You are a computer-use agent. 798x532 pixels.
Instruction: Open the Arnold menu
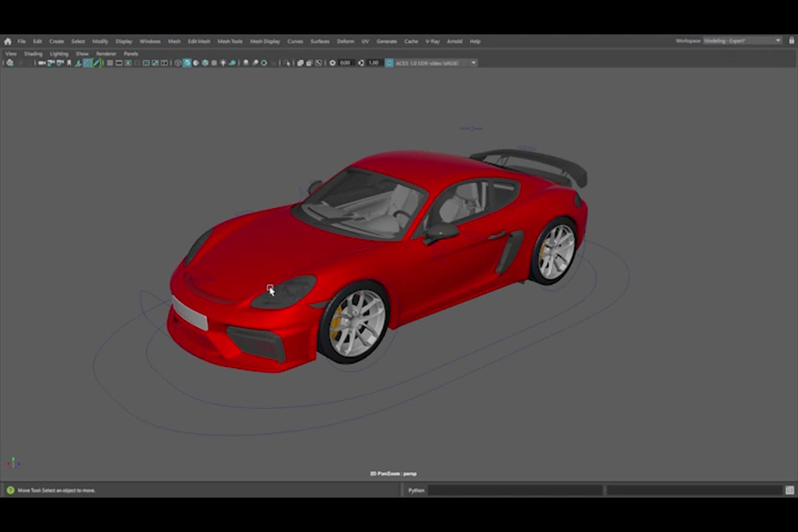[x=455, y=41]
